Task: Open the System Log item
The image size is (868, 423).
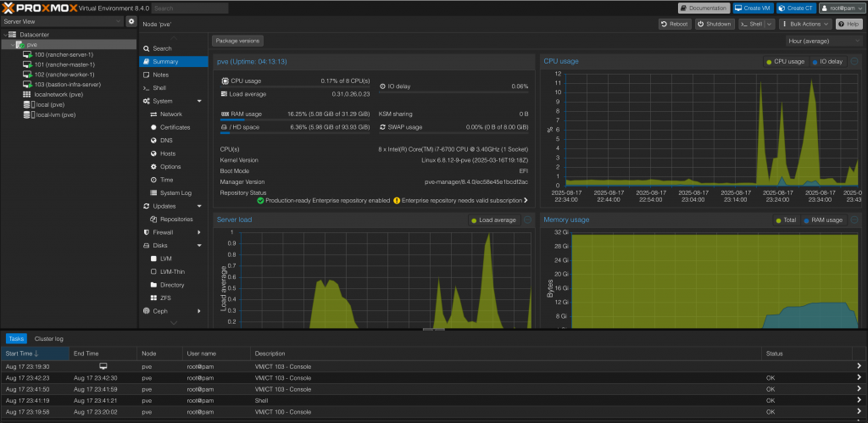Action: (x=173, y=192)
